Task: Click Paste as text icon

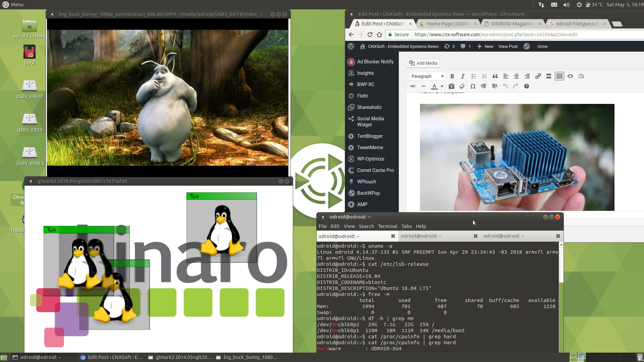Action: (451, 86)
